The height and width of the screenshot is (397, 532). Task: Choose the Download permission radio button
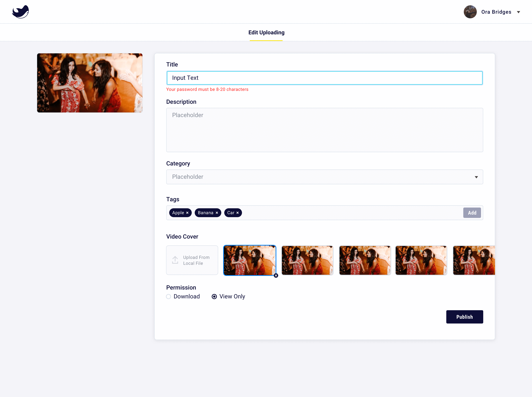(168, 297)
